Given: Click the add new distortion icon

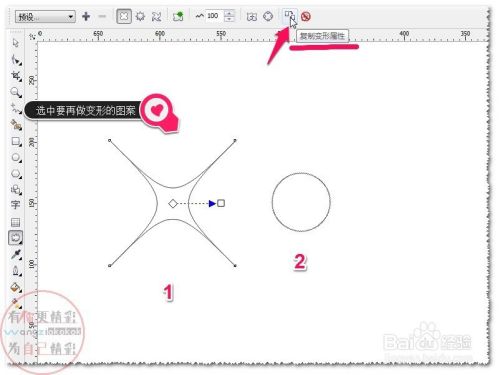Looking at the screenshot, I should click(178, 16).
